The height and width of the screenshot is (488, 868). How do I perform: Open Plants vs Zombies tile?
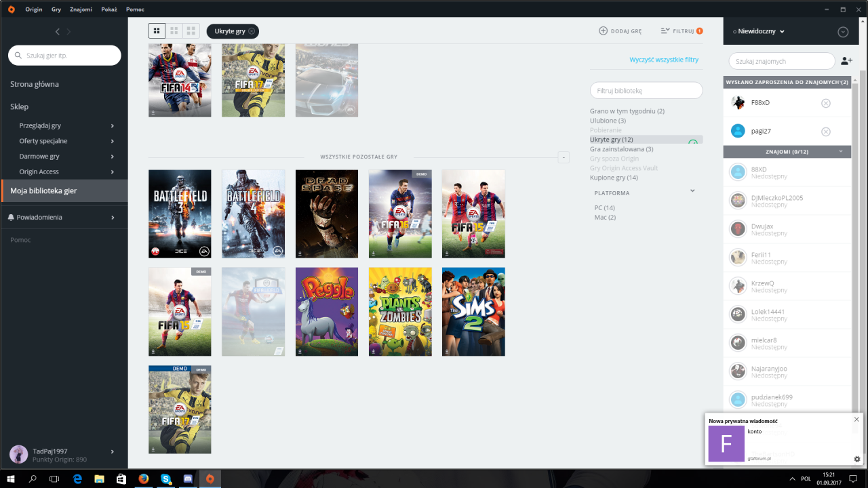click(x=400, y=311)
